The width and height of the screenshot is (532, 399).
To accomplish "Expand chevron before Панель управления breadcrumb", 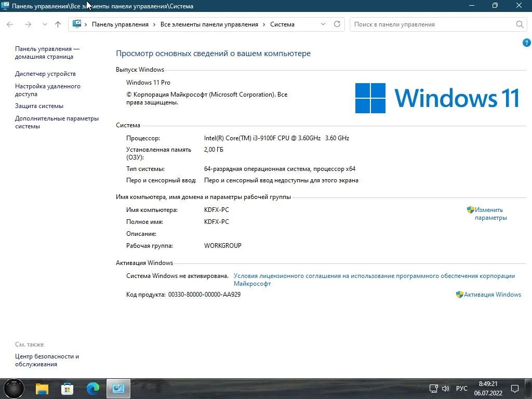I will [86, 24].
